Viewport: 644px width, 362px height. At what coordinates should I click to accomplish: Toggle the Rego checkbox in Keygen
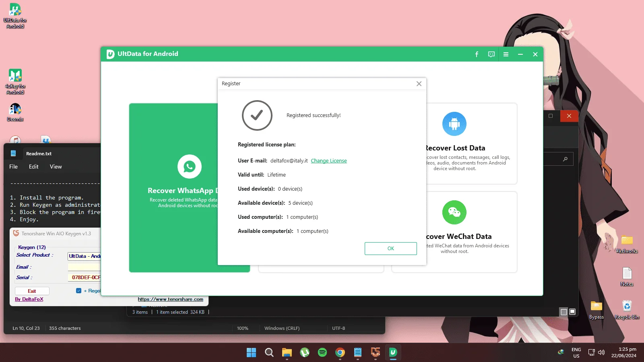[79, 291]
